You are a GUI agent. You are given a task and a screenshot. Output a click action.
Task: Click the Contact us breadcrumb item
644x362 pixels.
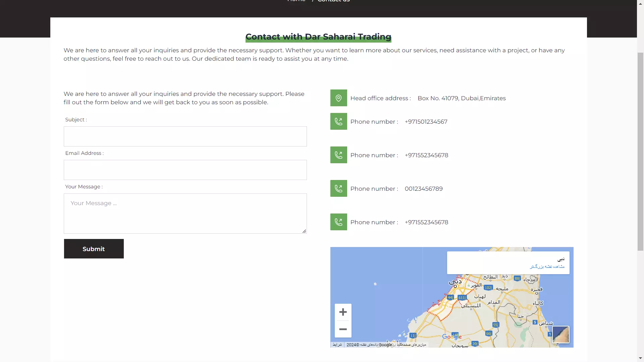(333, 1)
